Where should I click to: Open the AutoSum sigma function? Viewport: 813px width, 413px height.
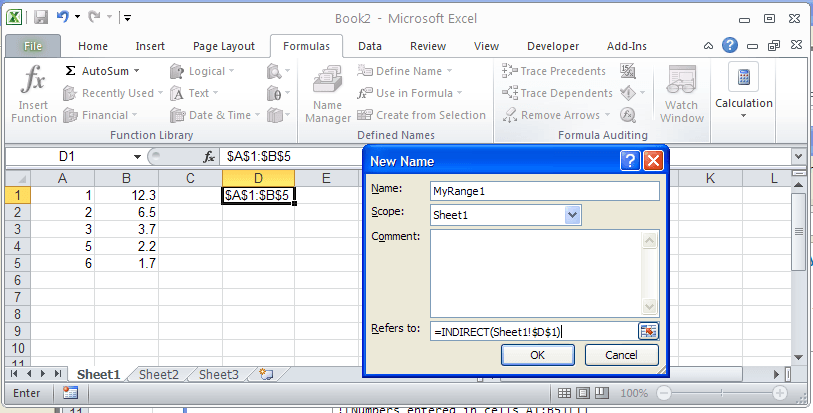point(103,71)
